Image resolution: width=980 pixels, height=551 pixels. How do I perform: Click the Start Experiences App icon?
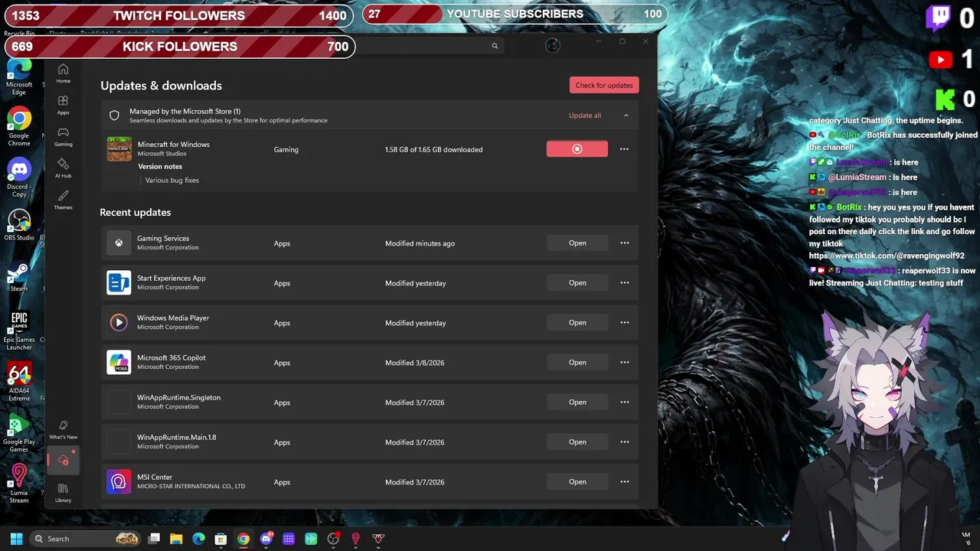coord(119,283)
